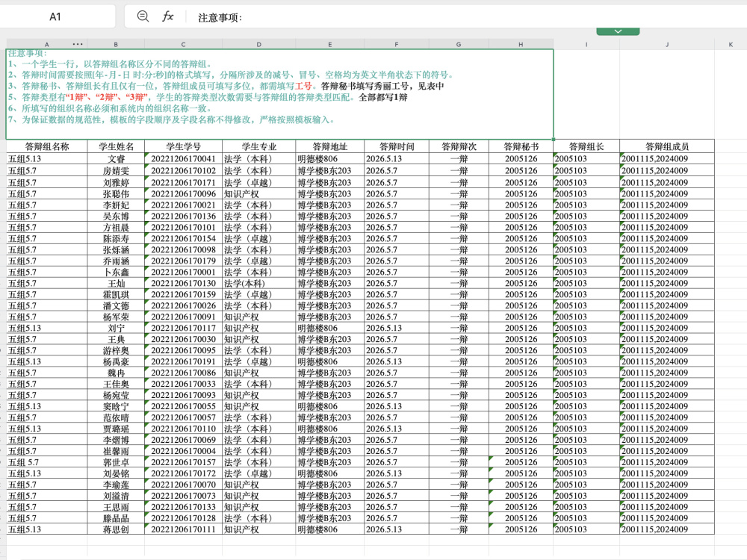Select column E header

coord(329,44)
